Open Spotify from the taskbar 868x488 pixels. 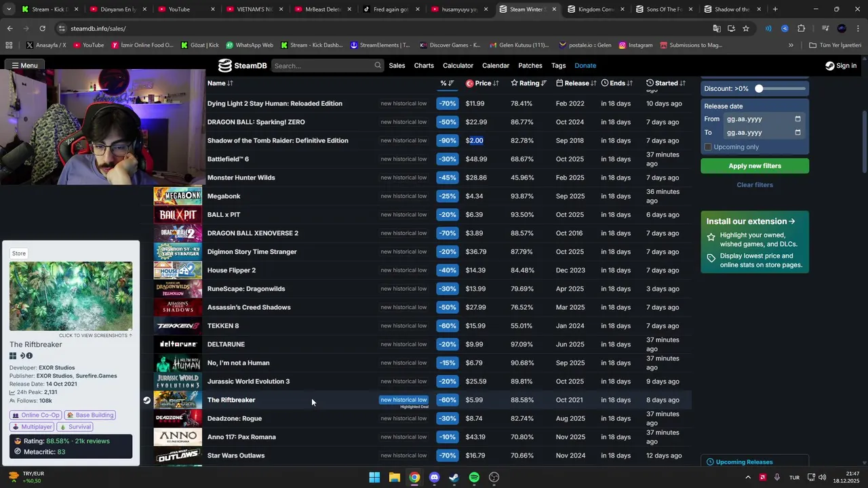pyautogui.click(x=474, y=477)
